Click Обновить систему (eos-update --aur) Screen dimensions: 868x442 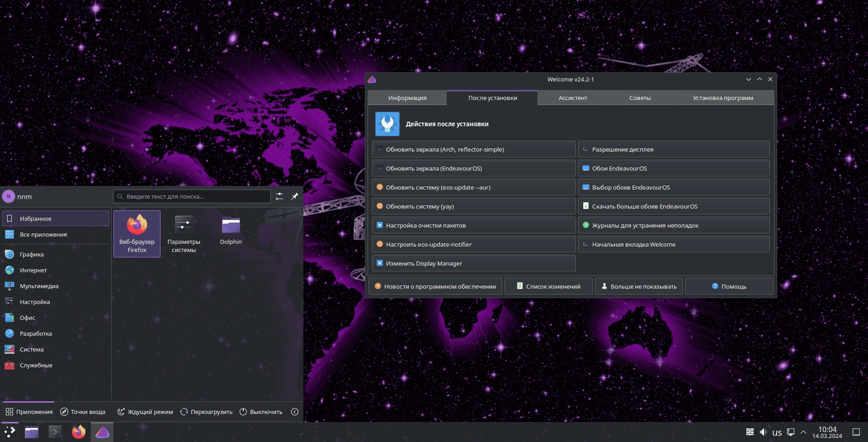coord(474,187)
